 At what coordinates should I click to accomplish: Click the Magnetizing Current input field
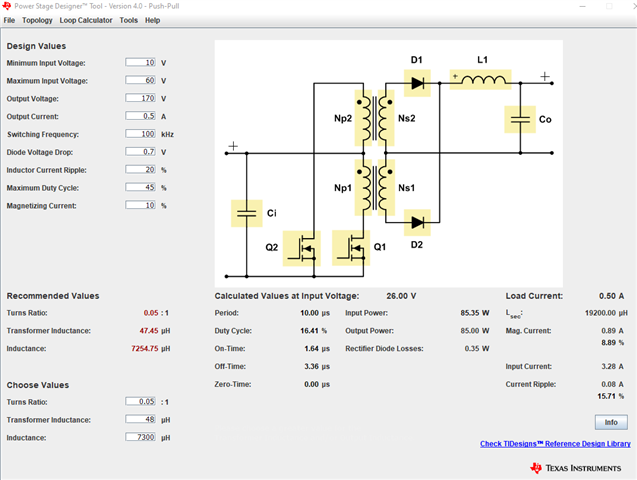(x=141, y=205)
